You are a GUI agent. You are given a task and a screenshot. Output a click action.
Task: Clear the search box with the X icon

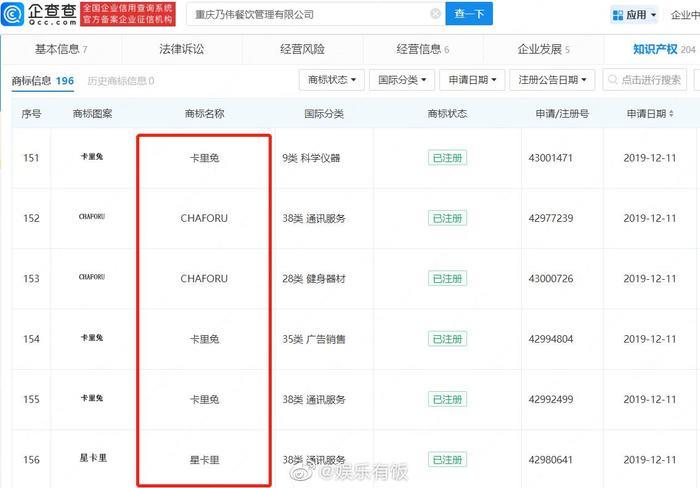click(435, 14)
